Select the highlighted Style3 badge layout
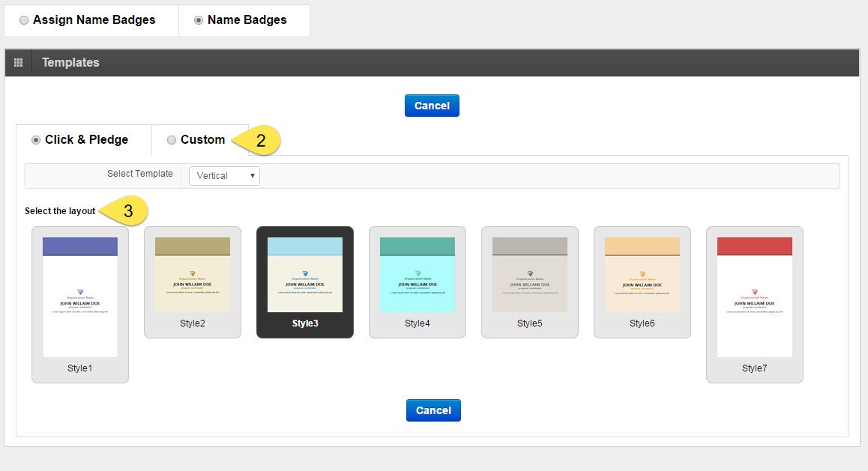 point(305,275)
